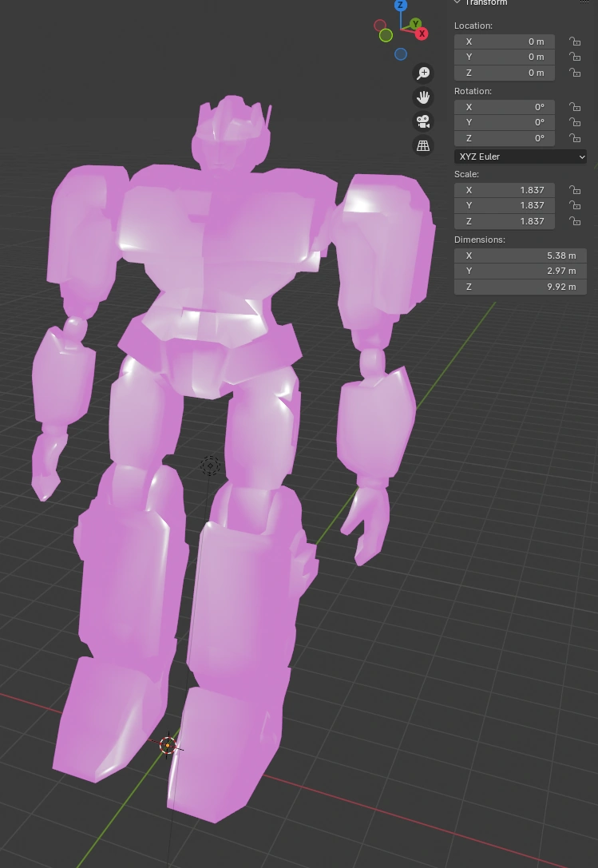Lock the Rotation Z value
The height and width of the screenshot is (868, 598).
(575, 138)
